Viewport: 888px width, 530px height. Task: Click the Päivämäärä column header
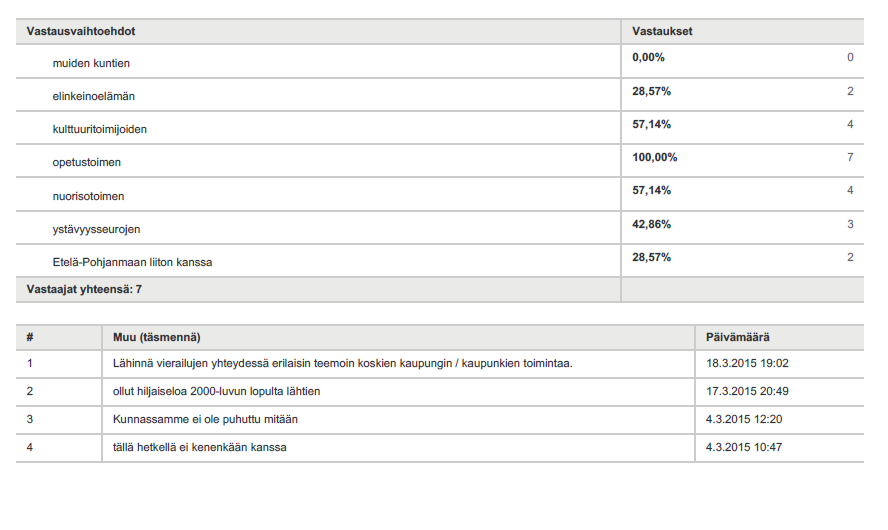737,337
